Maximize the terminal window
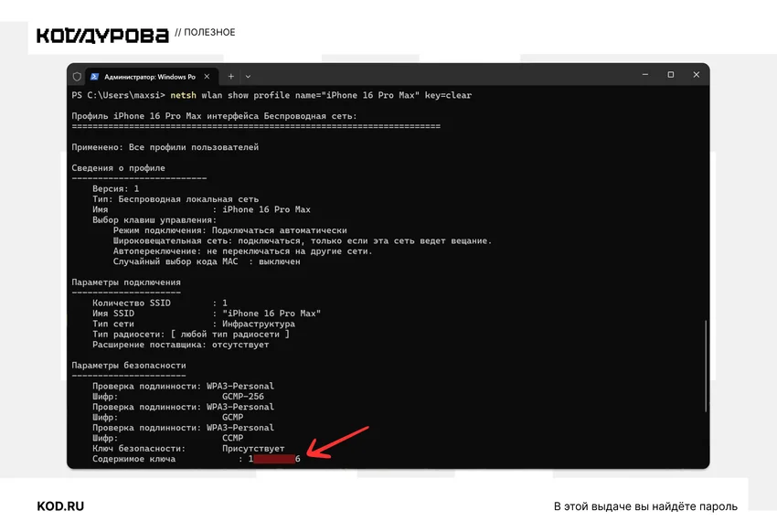The height and width of the screenshot is (532, 777). tap(670, 75)
